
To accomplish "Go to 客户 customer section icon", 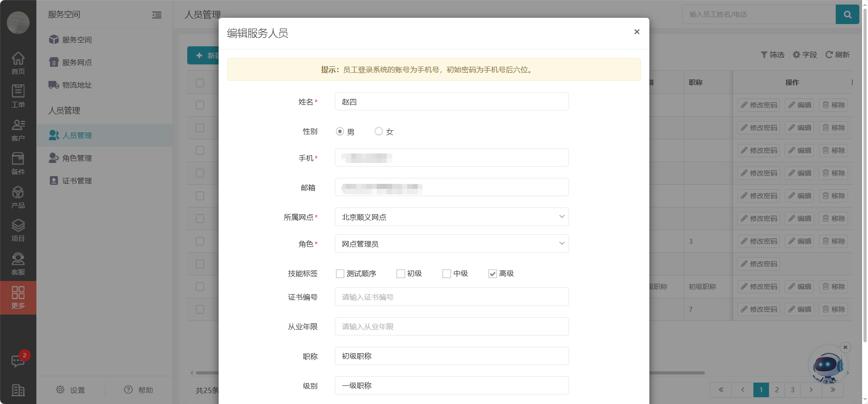I will click(18, 129).
